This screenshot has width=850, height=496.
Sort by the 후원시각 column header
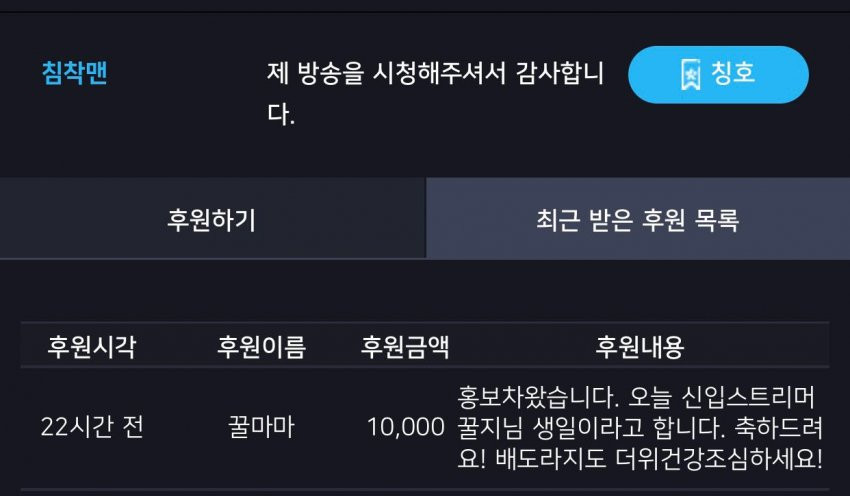pyautogui.click(x=92, y=346)
